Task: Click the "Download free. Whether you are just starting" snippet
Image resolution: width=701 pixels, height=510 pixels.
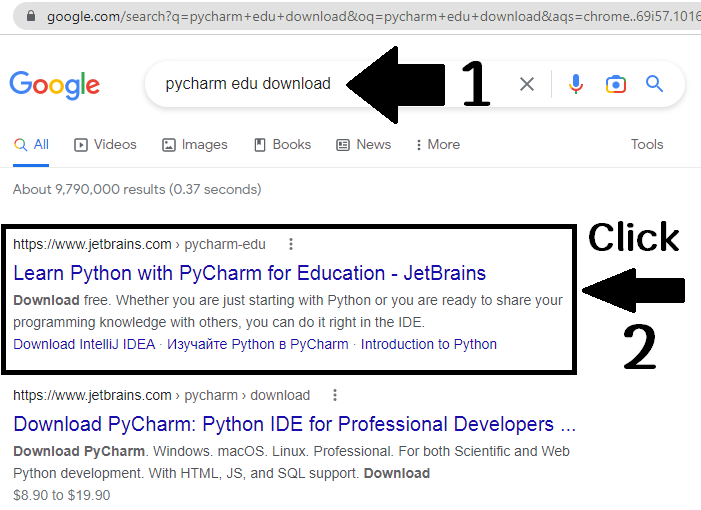Action: [288, 311]
